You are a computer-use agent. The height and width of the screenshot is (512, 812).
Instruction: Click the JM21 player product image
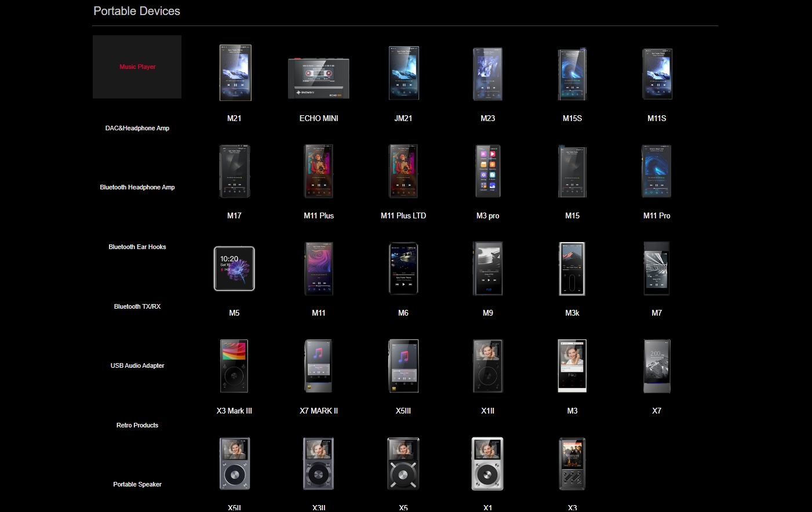coord(403,73)
